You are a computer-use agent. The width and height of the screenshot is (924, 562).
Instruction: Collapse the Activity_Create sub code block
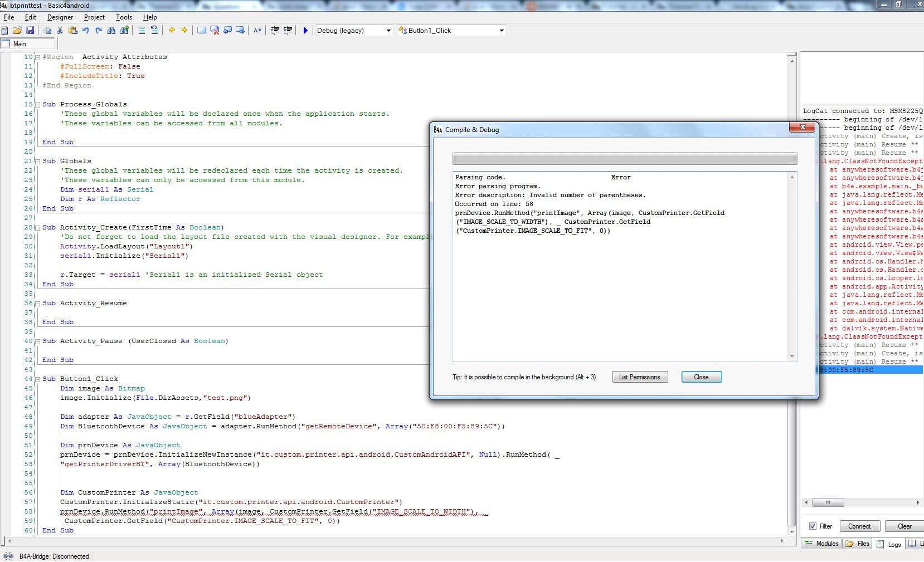[x=37, y=228]
